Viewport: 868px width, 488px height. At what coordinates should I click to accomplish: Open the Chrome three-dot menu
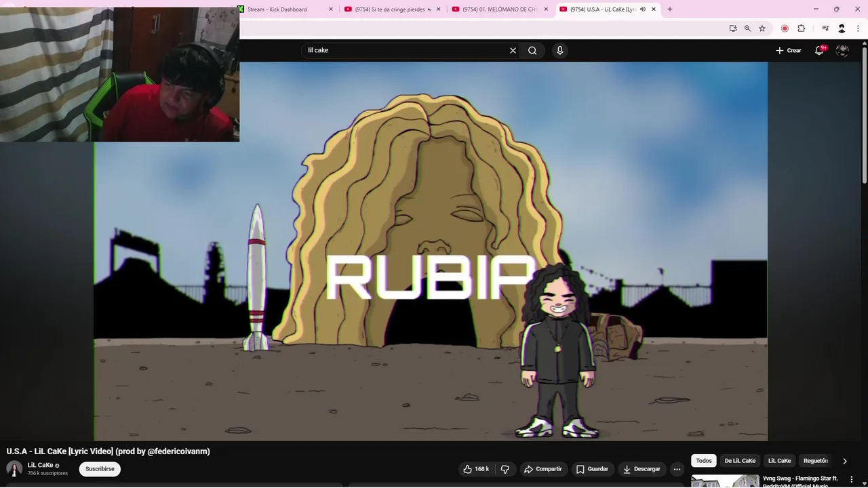coord(858,28)
